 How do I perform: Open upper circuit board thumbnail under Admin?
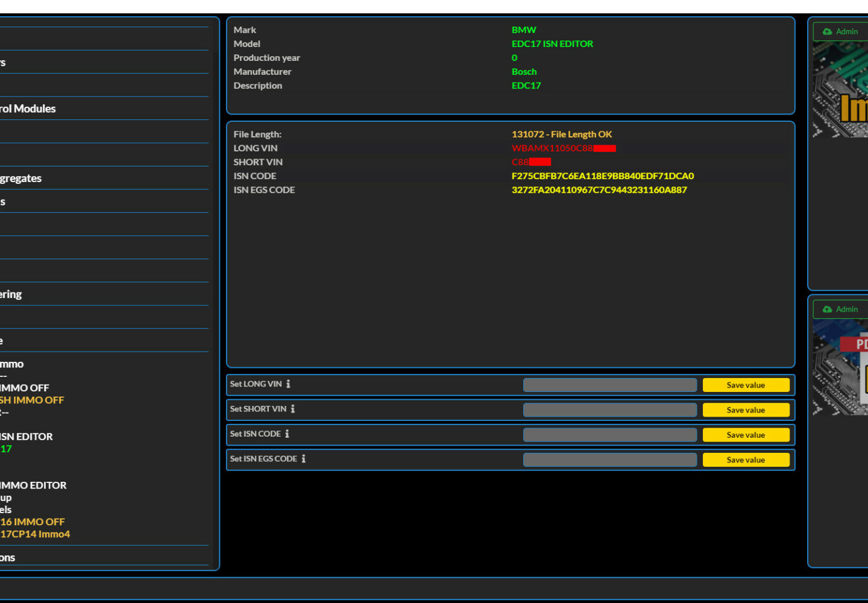coord(840,90)
